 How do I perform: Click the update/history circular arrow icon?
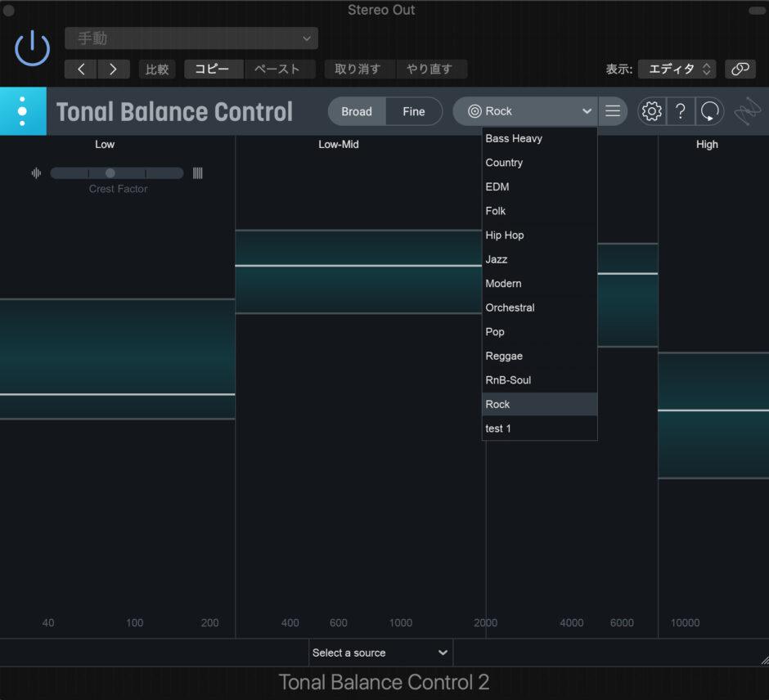(x=708, y=110)
